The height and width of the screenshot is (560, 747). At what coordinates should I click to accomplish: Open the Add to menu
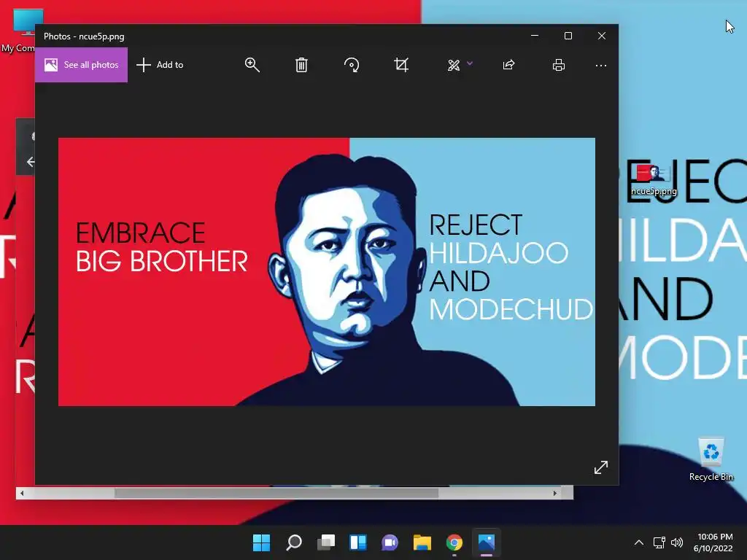tap(160, 65)
